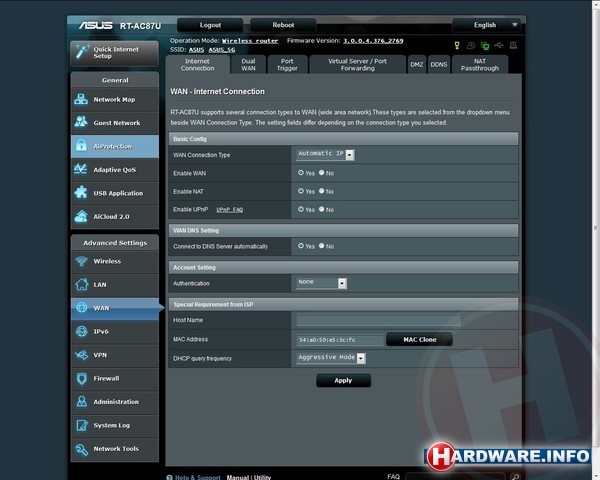Open the NAT Passthrough tab

click(x=480, y=65)
